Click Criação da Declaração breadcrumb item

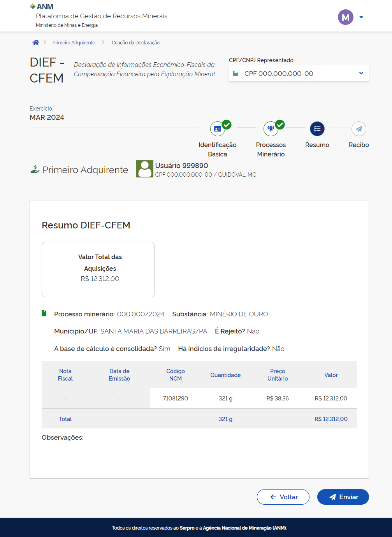[x=135, y=43]
